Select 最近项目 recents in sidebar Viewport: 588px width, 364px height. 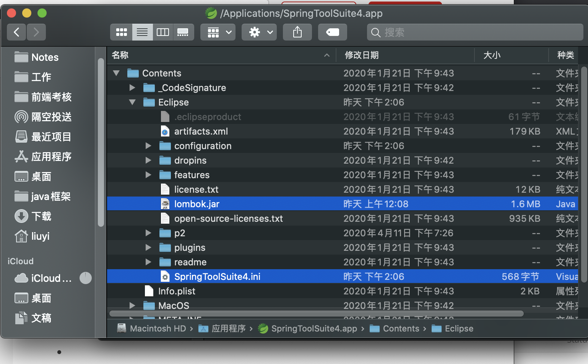tap(43, 137)
